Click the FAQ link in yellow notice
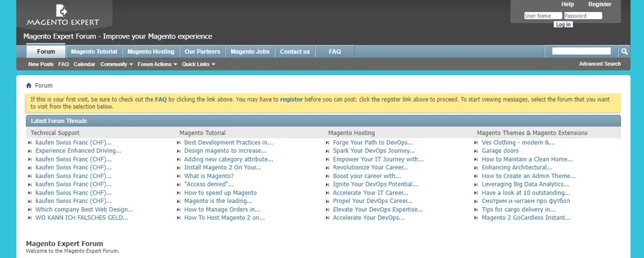The width and height of the screenshot is (644, 258). [x=161, y=99]
